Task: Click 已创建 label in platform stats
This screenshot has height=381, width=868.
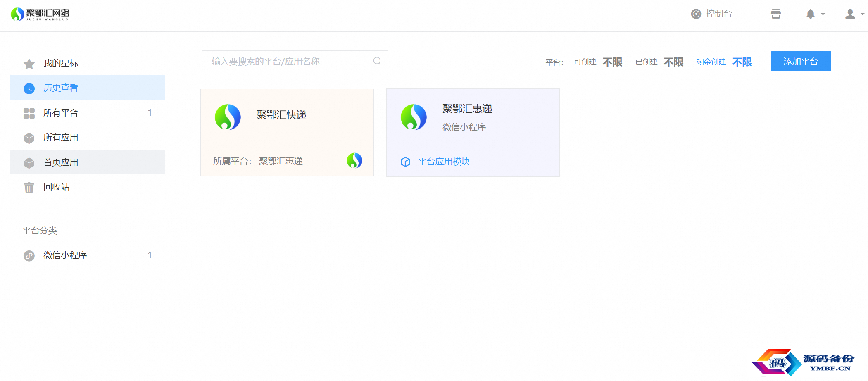Action: click(x=646, y=62)
